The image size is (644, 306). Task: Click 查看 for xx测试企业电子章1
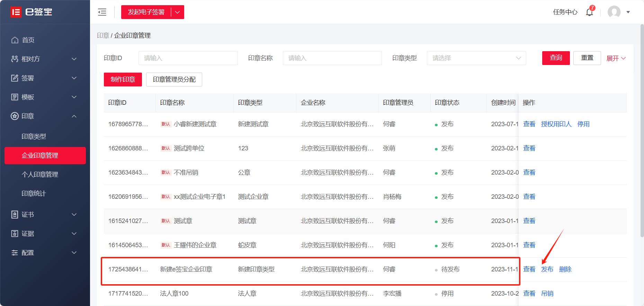[x=529, y=197]
